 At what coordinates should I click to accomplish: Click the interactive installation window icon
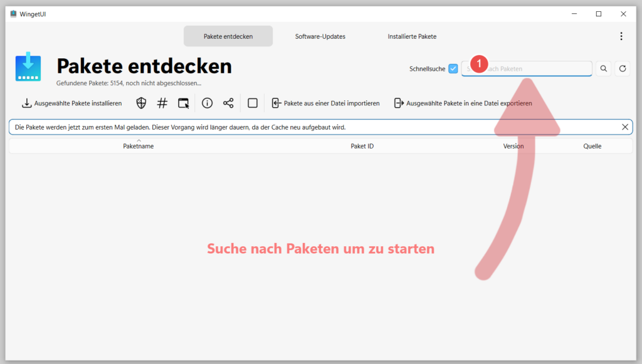coord(184,103)
